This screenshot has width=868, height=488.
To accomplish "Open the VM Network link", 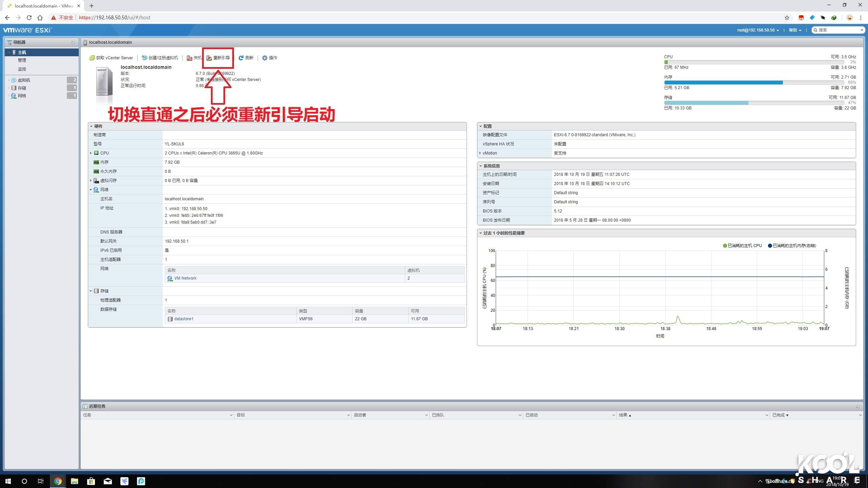I will [185, 278].
